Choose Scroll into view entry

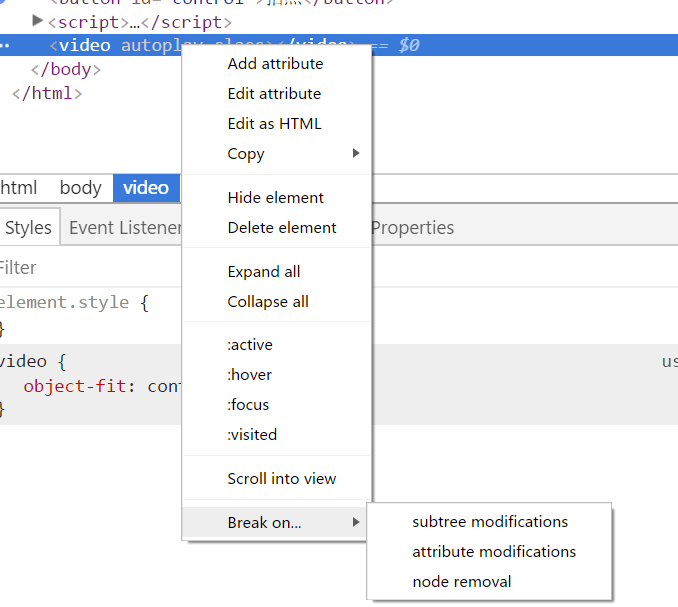(x=281, y=479)
